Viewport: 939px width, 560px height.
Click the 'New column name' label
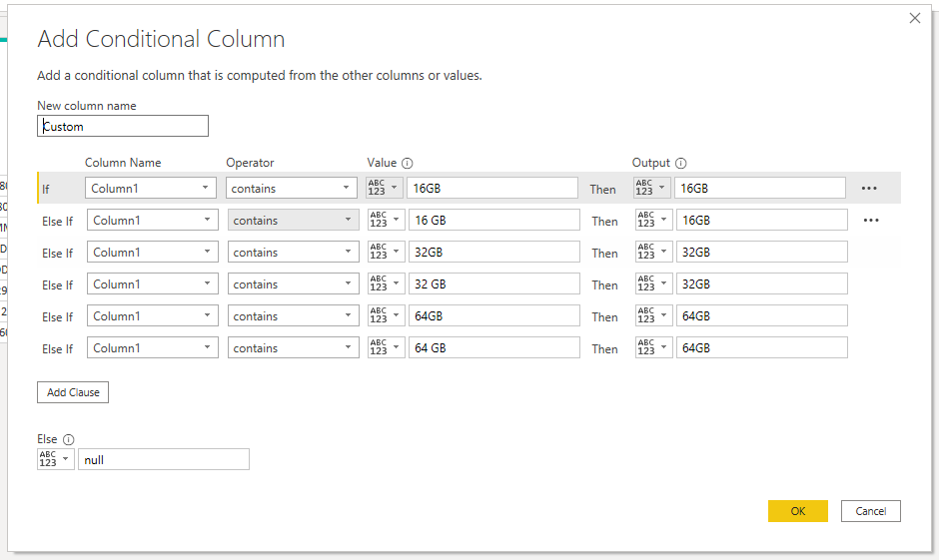[87, 106]
